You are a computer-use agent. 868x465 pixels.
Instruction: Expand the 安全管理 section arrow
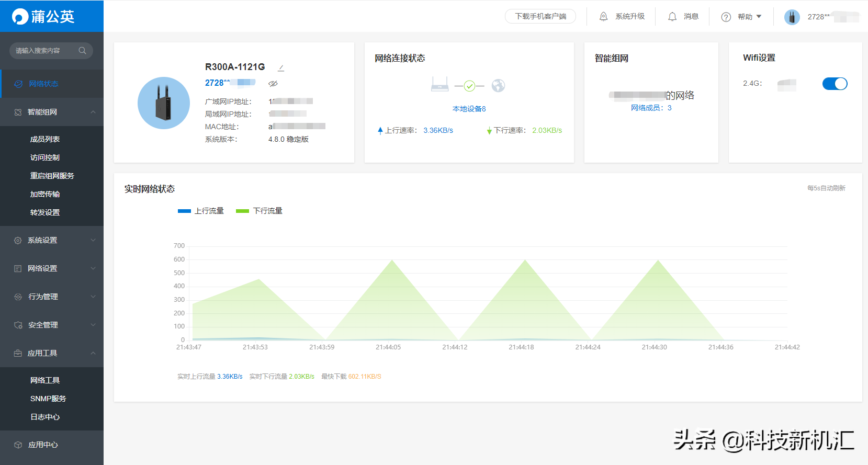tap(93, 325)
